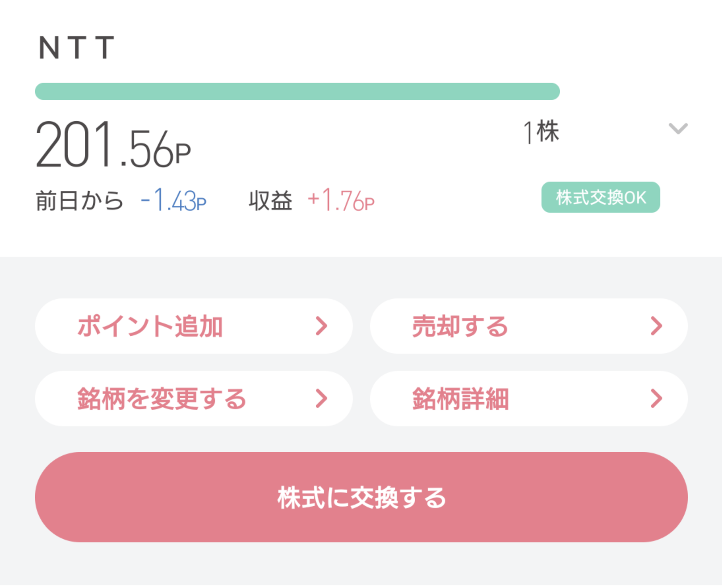Screen dimensions: 722x588
Task: Choose 銘柄を変更する to change stock
Action: coord(162,399)
